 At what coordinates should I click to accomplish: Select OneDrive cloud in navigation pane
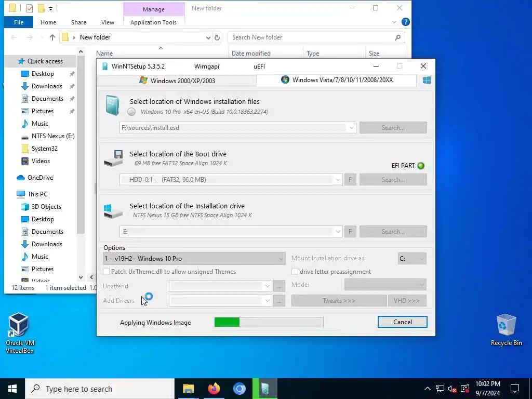click(x=21, y=178)
